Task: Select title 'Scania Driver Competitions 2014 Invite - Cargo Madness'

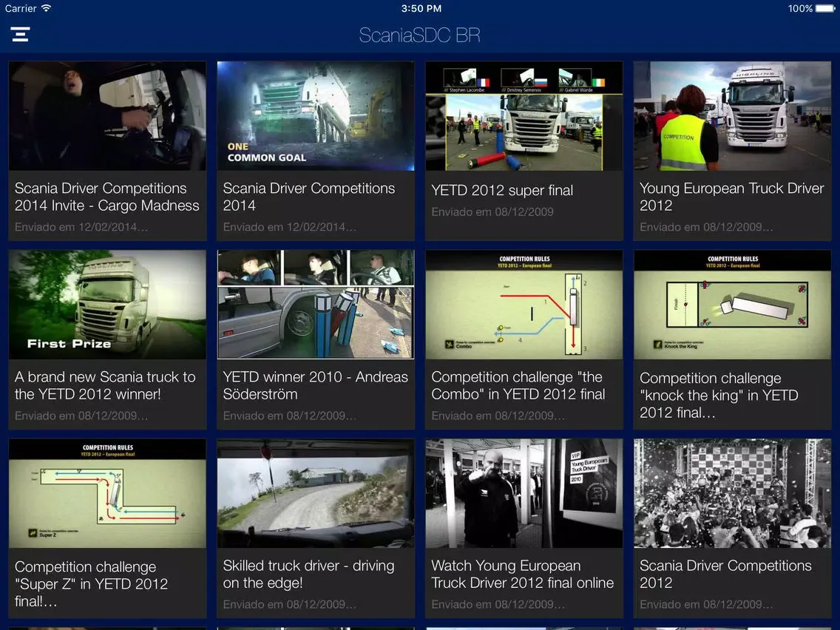Action: pyautogui.click(x=106, y=197)
